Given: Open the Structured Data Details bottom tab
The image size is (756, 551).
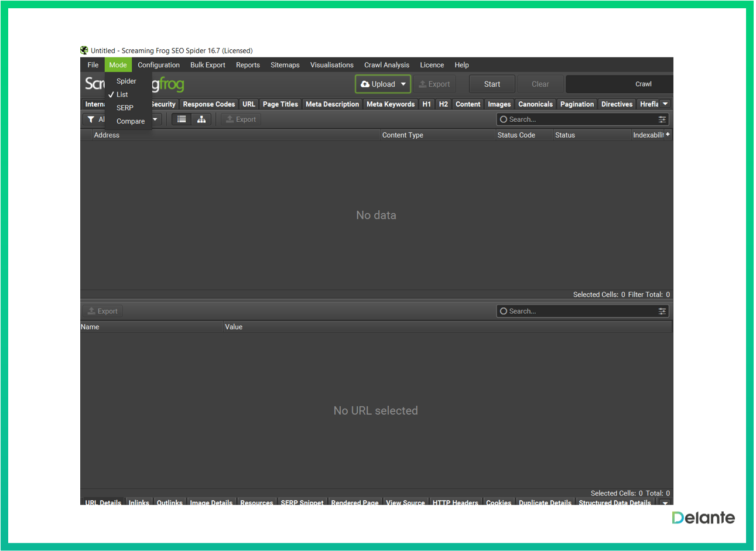Looking at the screenshot, I should (615, 502).
